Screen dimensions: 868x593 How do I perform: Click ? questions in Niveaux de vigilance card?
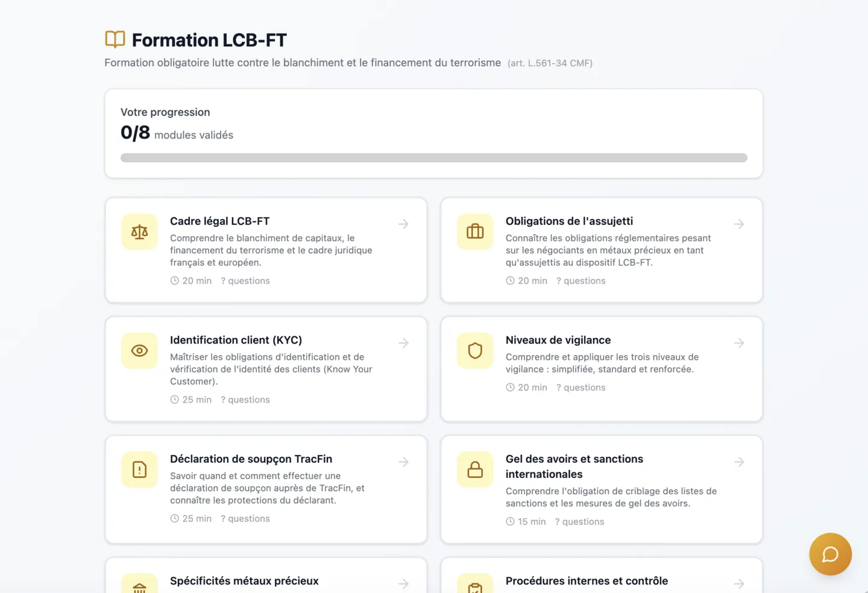pyautogui.click(x=581, y=387)
